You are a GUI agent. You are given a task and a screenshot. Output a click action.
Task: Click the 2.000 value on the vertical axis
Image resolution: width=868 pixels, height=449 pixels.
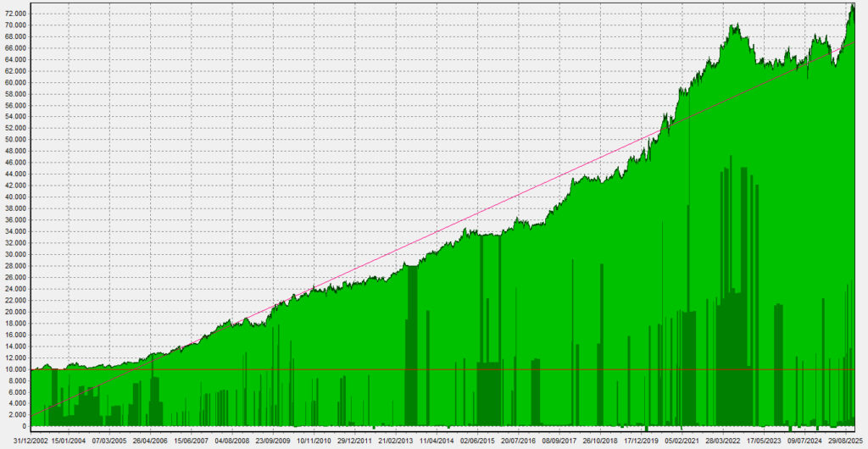19,415
